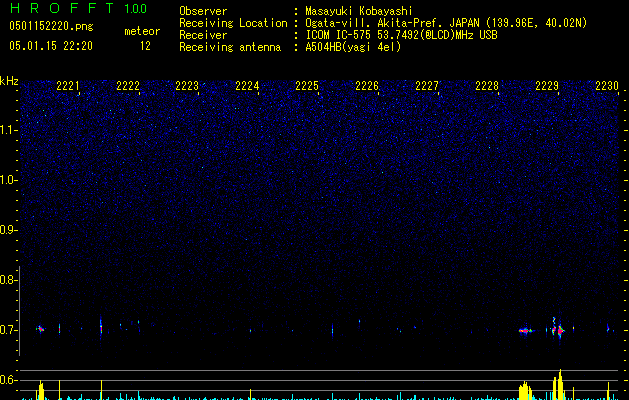
Task: Click the first meteor echo before 2221
Action: tap(40, 329)
